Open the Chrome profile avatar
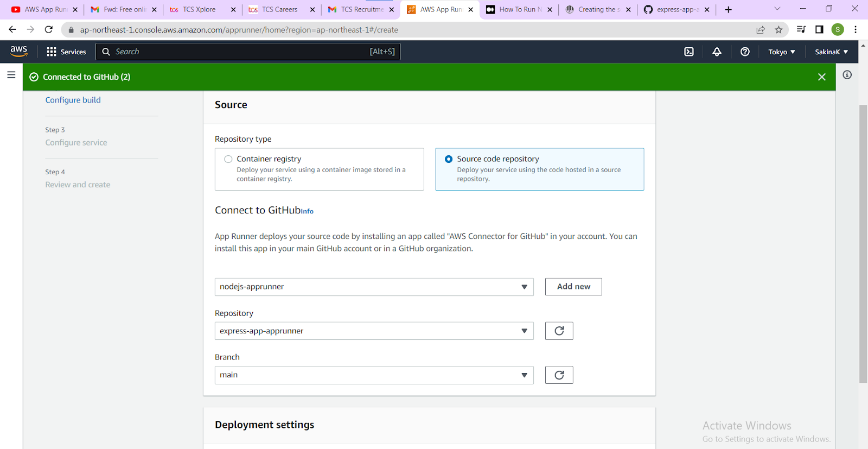The image size is (868, 449). pos(838,29)
